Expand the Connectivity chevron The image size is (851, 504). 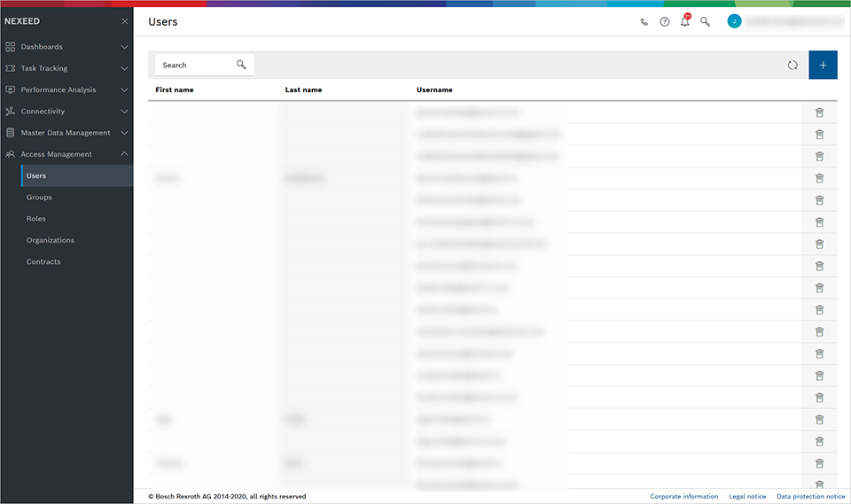(124, 112)
